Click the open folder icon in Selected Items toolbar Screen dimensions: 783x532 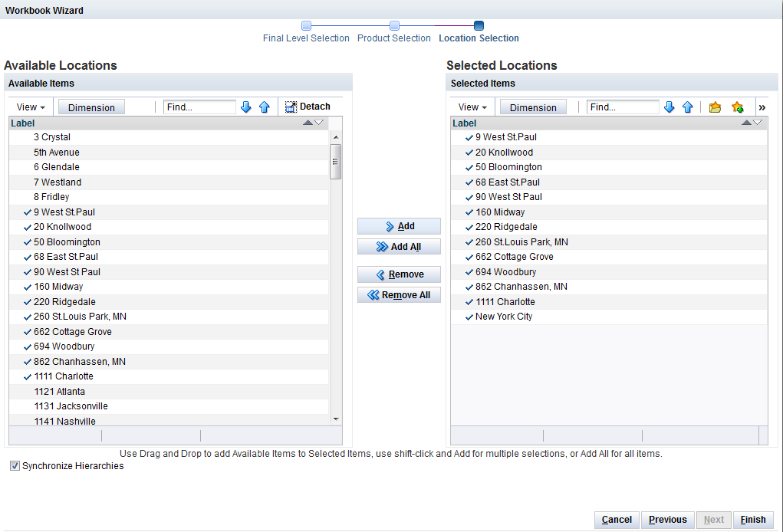(715, 107)
